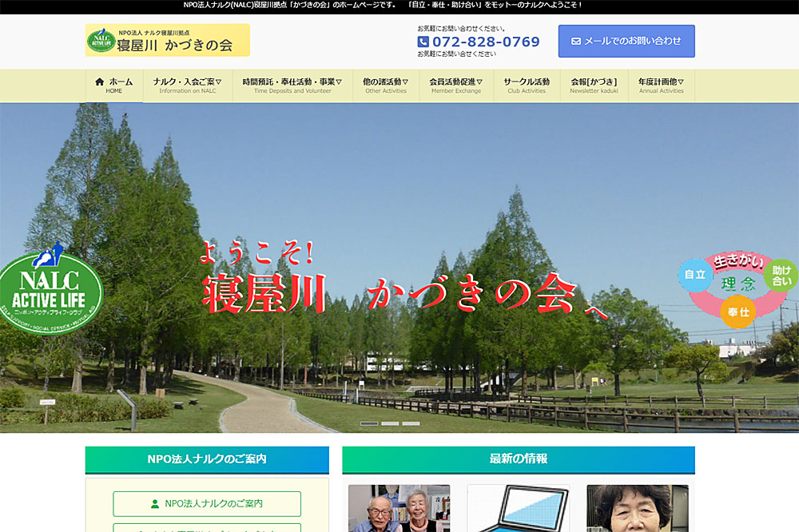Open the elderly couple photo news thumbnail
The width and height of the screenshot is (799, 532).
[x=399, y=509]
